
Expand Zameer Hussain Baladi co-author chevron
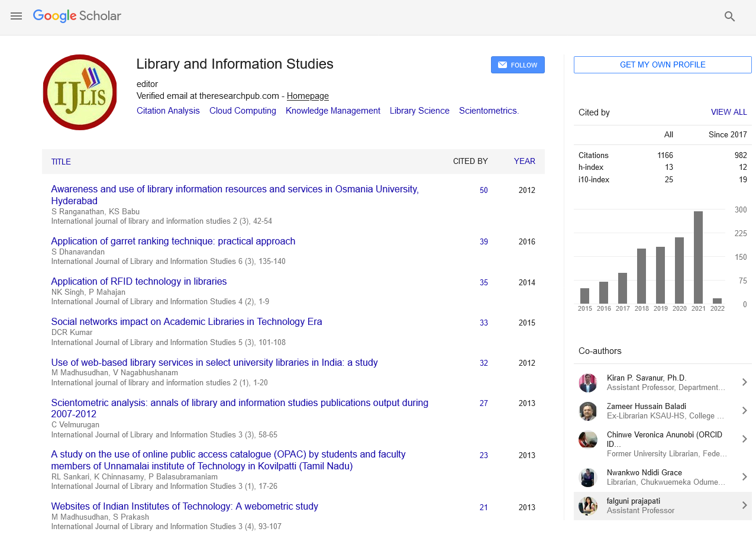click(x=744, y=411)
